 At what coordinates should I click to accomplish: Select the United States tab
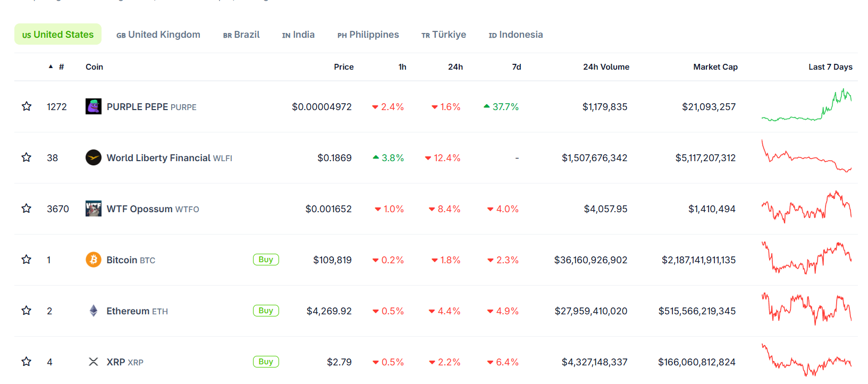(x=58, y=34)
